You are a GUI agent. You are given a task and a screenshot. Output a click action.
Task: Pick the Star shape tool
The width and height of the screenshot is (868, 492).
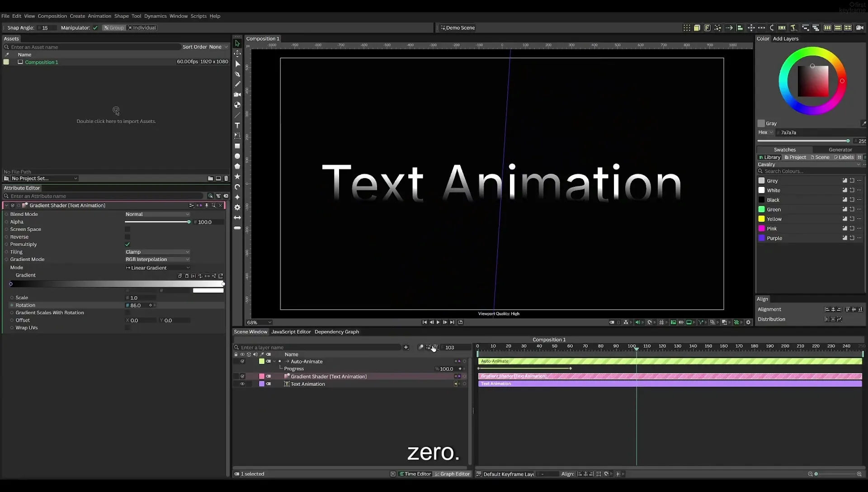point(237,176)
